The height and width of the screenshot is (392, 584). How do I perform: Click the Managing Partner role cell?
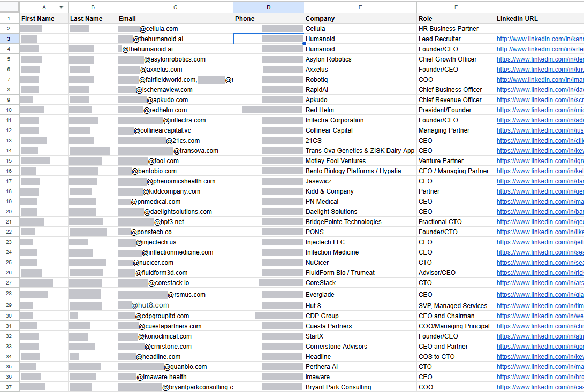pyautogui.click(x=456, y=130)
